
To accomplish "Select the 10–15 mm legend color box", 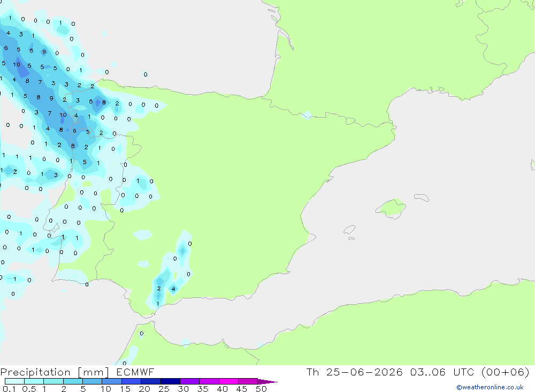I will pyautogui.click(x=112, y=381).
